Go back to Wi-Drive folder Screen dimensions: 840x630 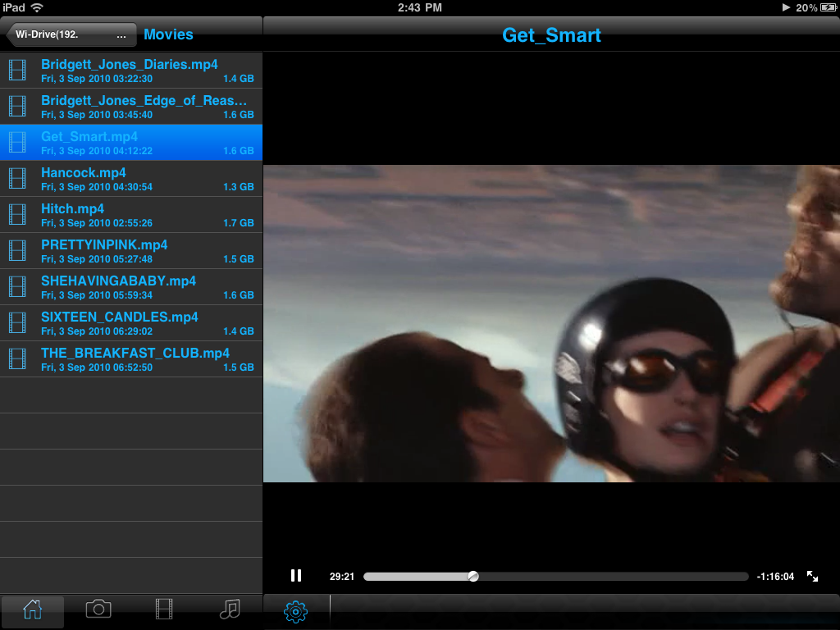(71, 34)
